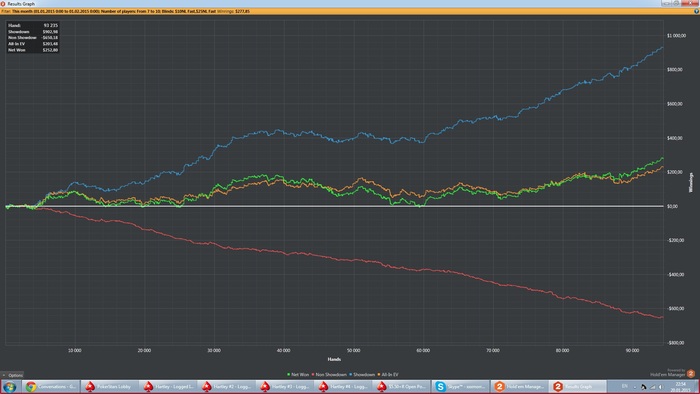The image size is (700, 394).
Task: Click the Showdown value $902,98 in stats box
Action: coord(50,32)
